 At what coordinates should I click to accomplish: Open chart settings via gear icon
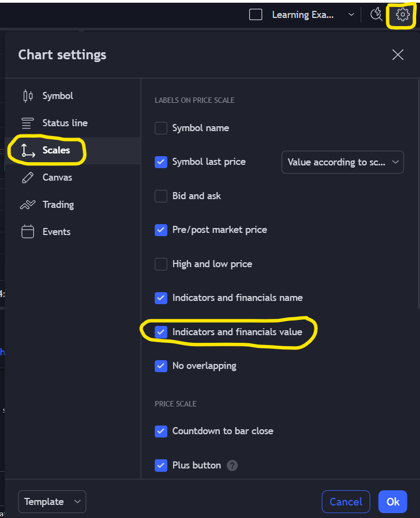[403, 15]
